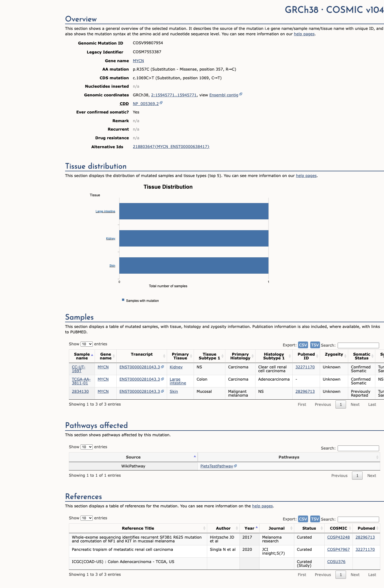The width and height of the screenshot is (384, 588).
Task: Click sort arrow on pathways Source column
Action: click(195, 456)
